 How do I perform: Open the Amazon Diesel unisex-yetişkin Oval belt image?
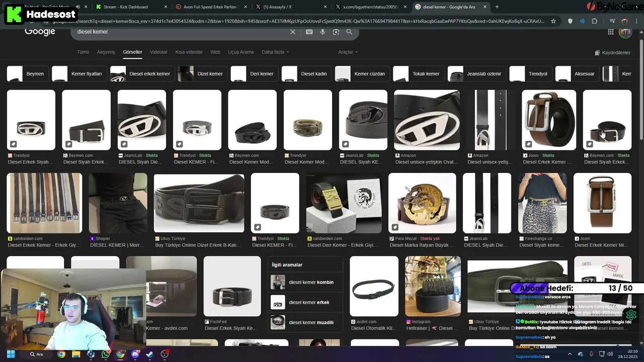coord(427,120)
